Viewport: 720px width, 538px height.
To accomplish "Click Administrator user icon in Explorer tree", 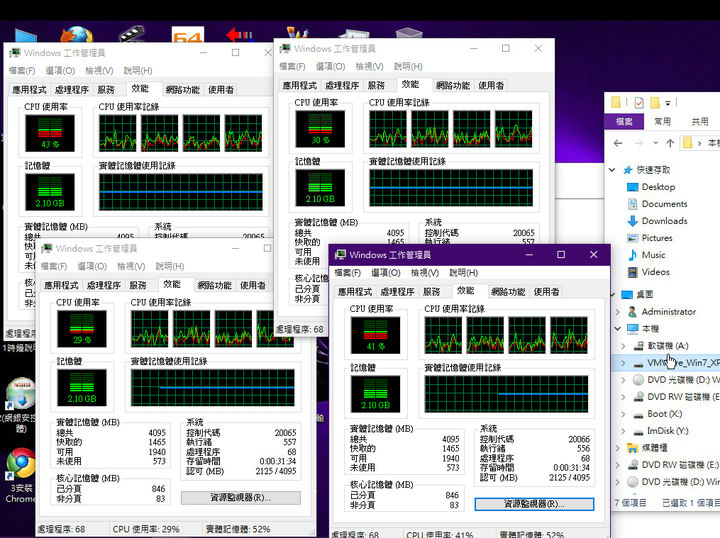I will pos(632,312).
